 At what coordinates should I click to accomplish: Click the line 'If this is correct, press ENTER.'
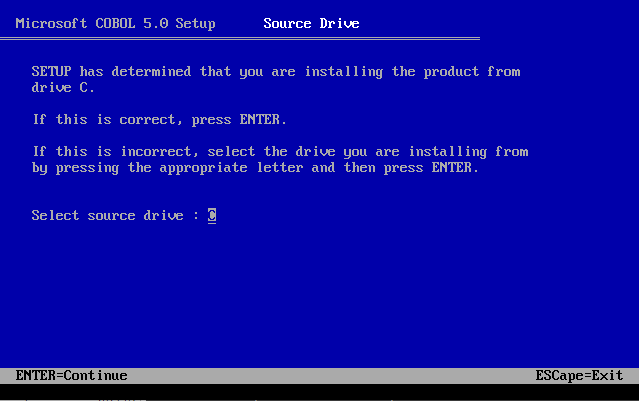click(160, 120)
